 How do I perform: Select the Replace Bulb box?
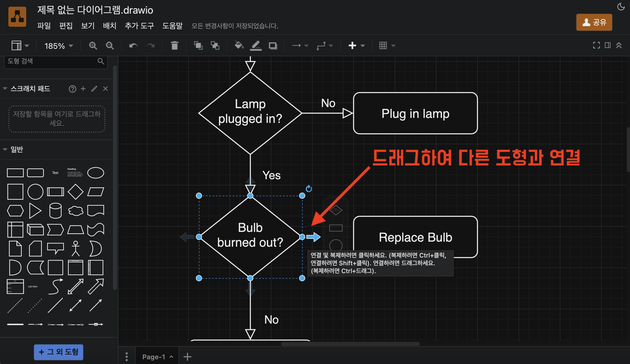pos(415,237)
